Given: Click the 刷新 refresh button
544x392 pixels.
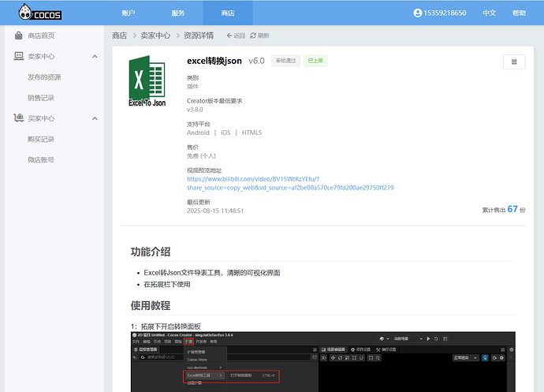Looking at the screenshot, I should [259, 35].
